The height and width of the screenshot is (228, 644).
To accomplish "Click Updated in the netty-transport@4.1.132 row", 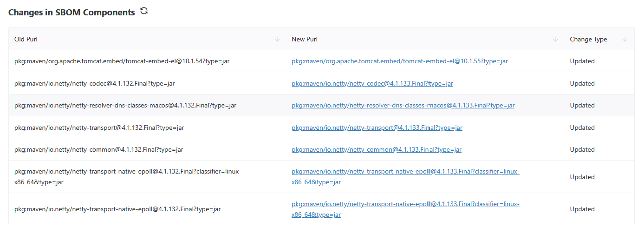I will [582, 127].
